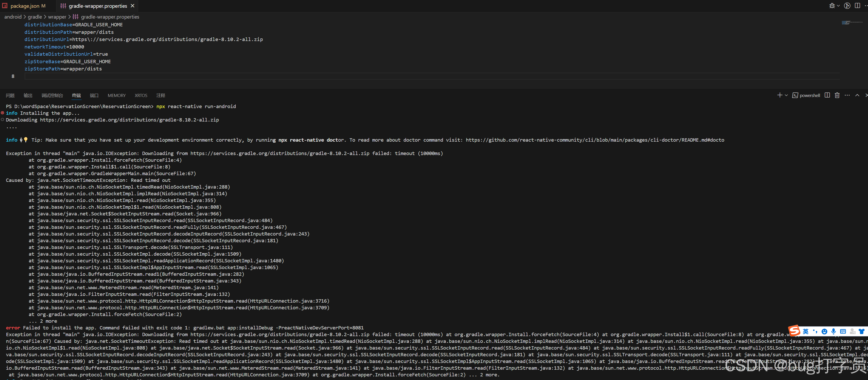Expand the debug launch dropdown arrow

[838, 6]
